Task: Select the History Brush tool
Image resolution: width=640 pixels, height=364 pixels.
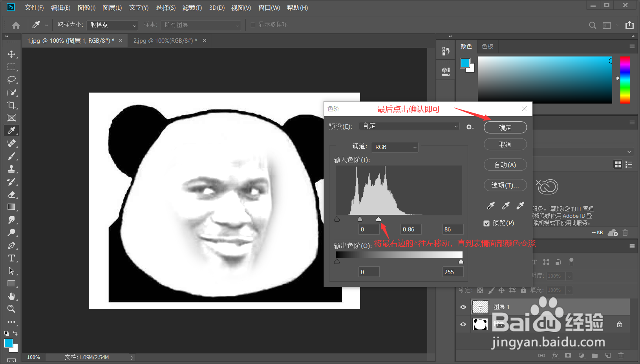Action: (x=11, y=182)
